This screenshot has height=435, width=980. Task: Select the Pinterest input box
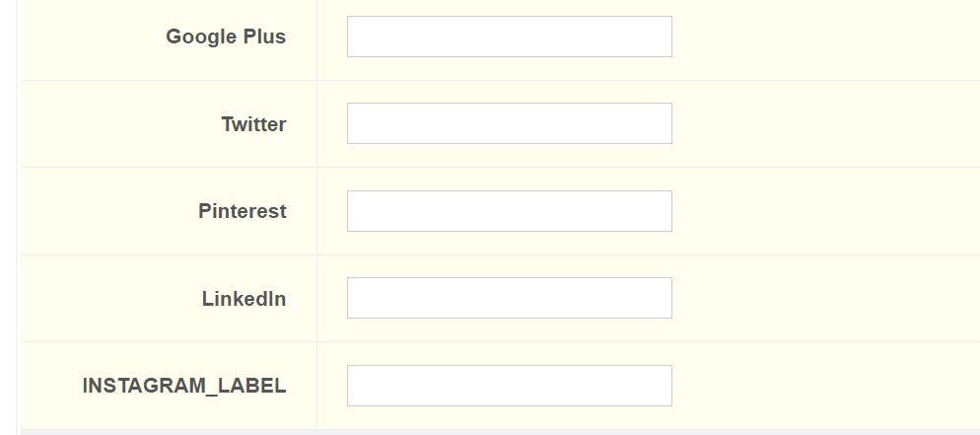[509, 211]
